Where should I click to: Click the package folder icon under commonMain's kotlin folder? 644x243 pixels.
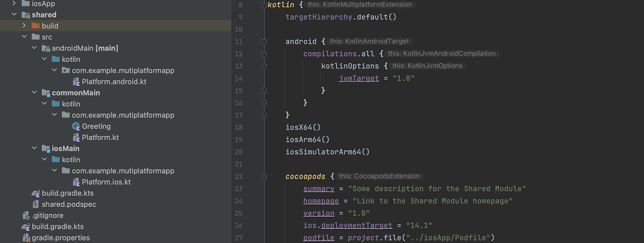pos(66,115)
